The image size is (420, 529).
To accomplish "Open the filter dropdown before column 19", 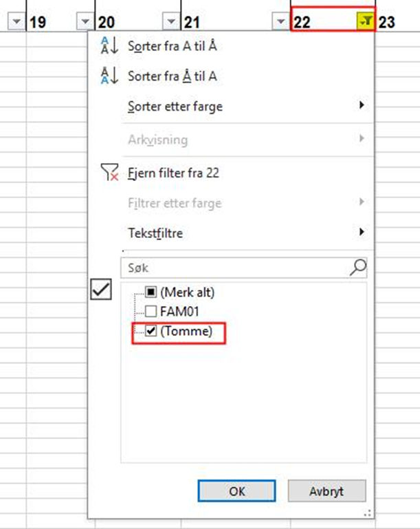I will point(17,23).
